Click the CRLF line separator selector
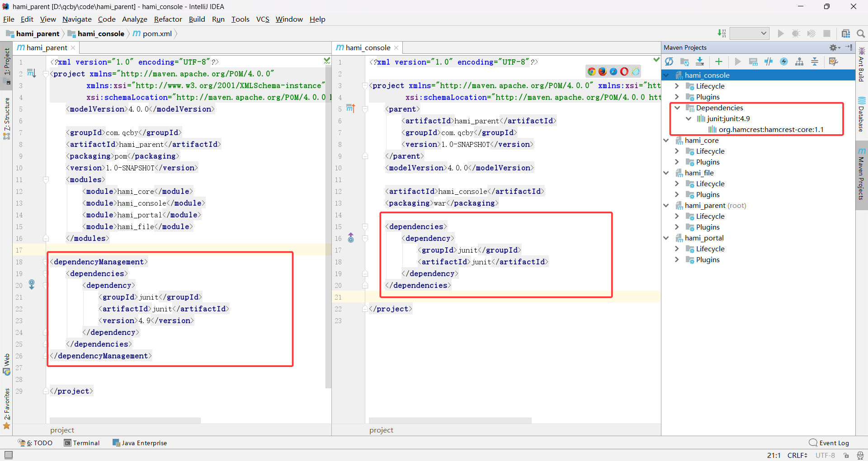 [797, 455]
